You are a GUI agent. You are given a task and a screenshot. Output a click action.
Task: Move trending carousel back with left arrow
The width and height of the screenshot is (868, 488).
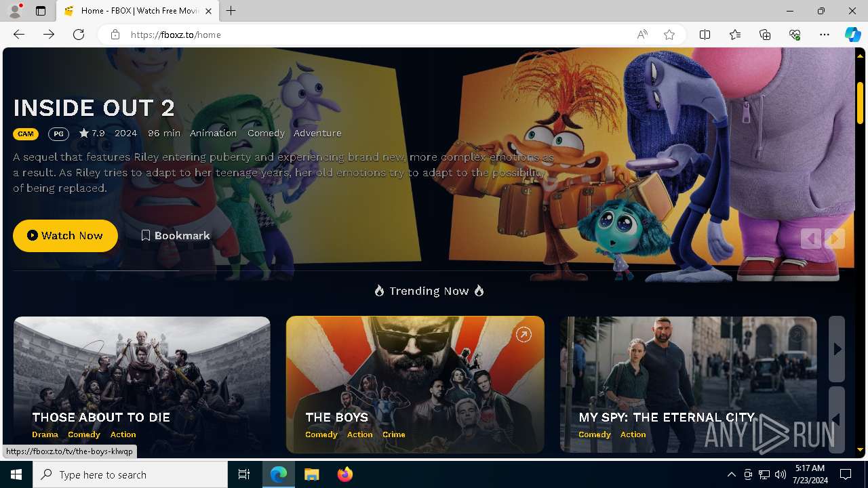pos(837,420)
